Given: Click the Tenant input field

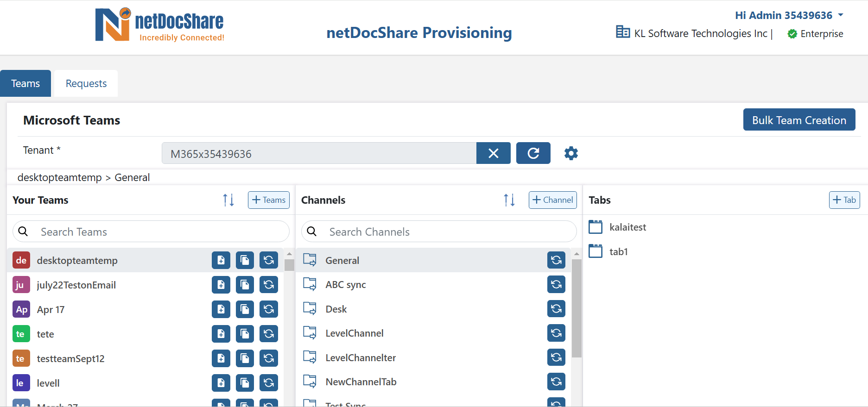Looking at the screenshot, I should point(319,153).
